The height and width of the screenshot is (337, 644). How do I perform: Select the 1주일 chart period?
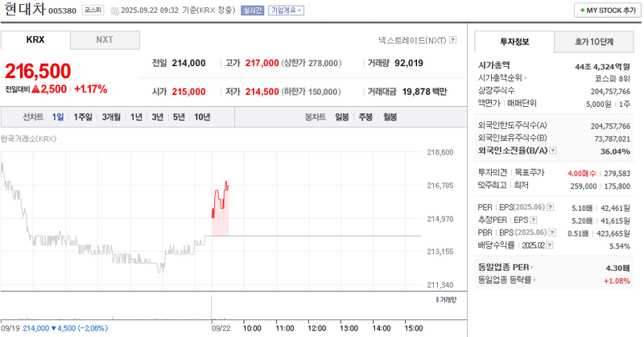pyautogui.click(x=83, y=117)
